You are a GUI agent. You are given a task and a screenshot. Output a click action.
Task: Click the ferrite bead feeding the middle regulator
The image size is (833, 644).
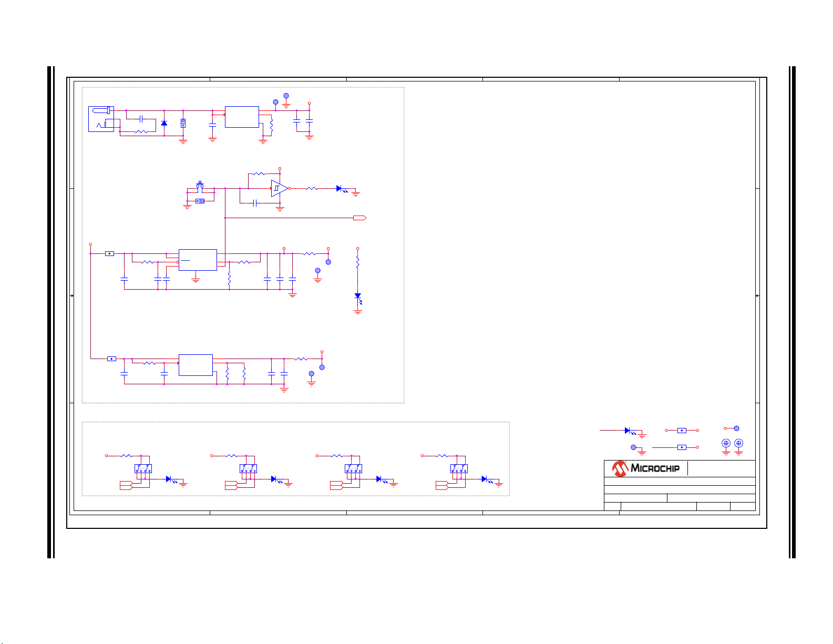[109, 253]
